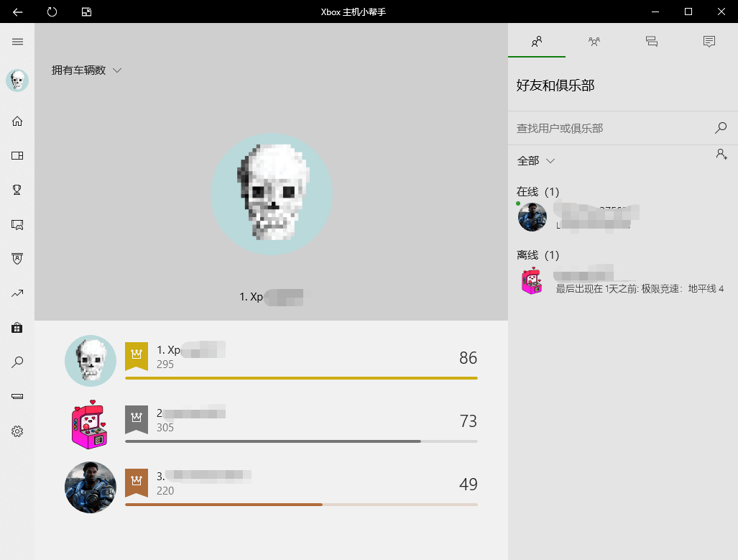738x560 pixels.
Task: Open Settings gear in sidebar
Action: [x=17, y=431]
